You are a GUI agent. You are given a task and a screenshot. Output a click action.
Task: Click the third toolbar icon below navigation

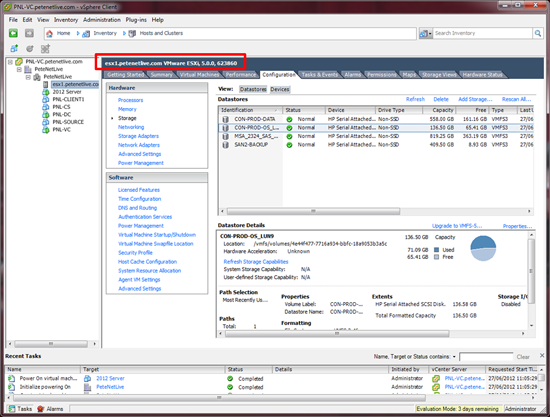pos(45,48)
